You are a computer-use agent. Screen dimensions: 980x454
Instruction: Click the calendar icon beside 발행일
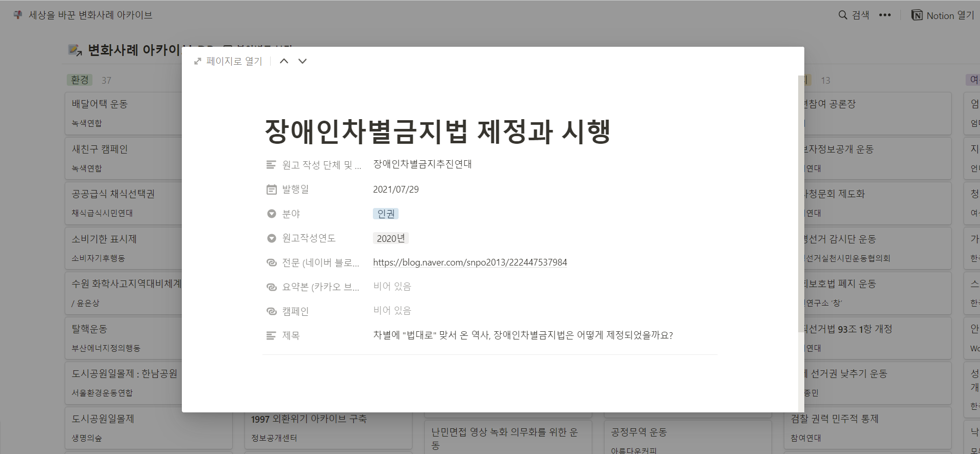pos(272,190)
